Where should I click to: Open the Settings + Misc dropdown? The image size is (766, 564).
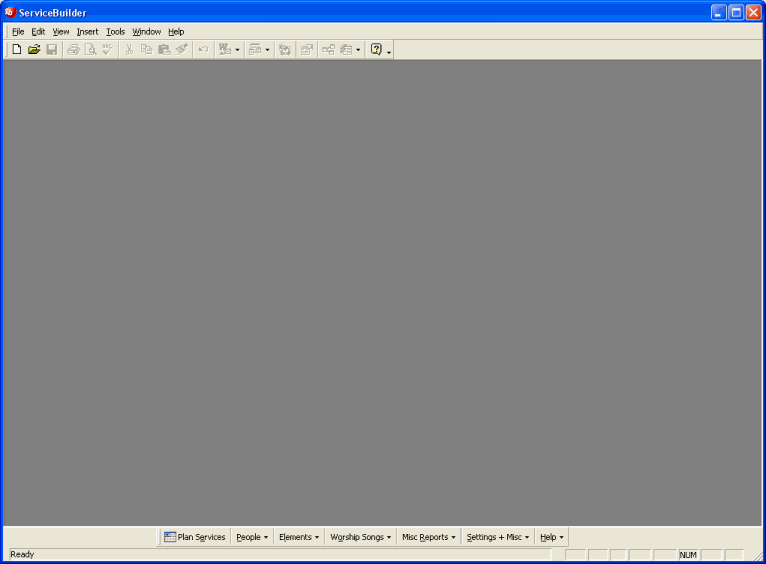tap(497, 537)
